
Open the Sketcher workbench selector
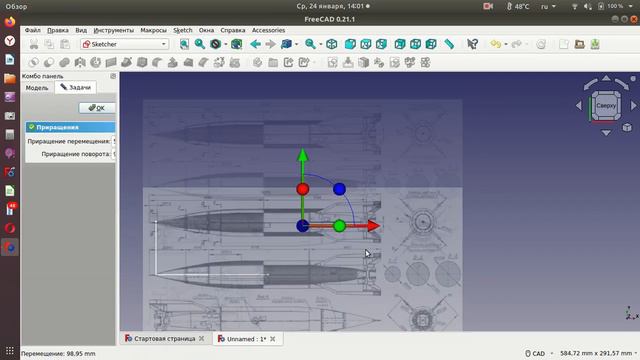click(124, 44)
